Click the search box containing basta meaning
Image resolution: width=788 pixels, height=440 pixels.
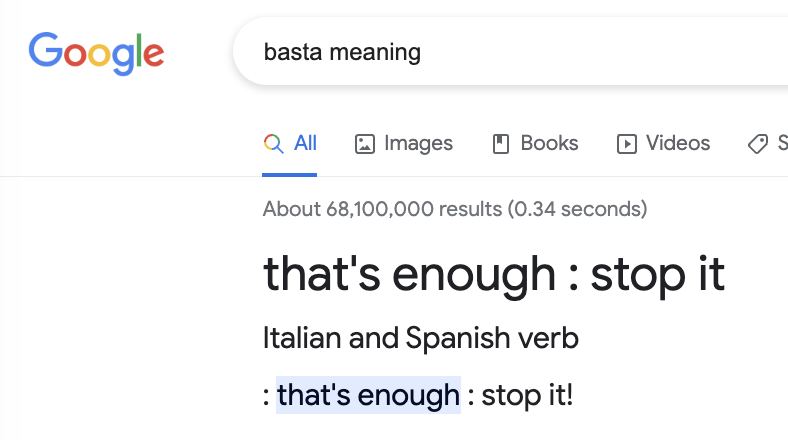[510, 51]
